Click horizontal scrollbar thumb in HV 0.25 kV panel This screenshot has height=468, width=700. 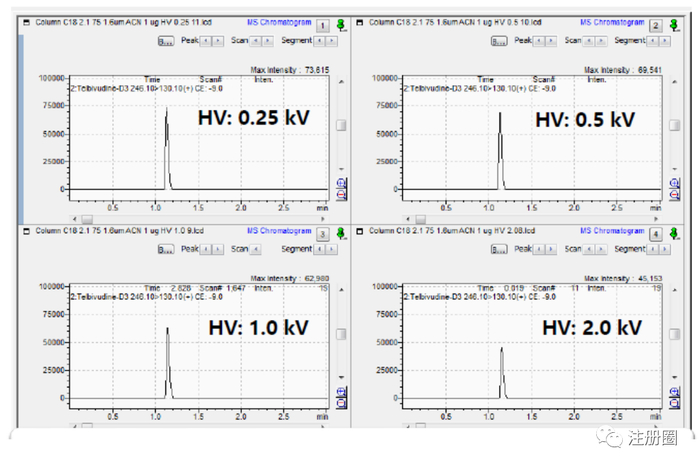click(87, 219)
